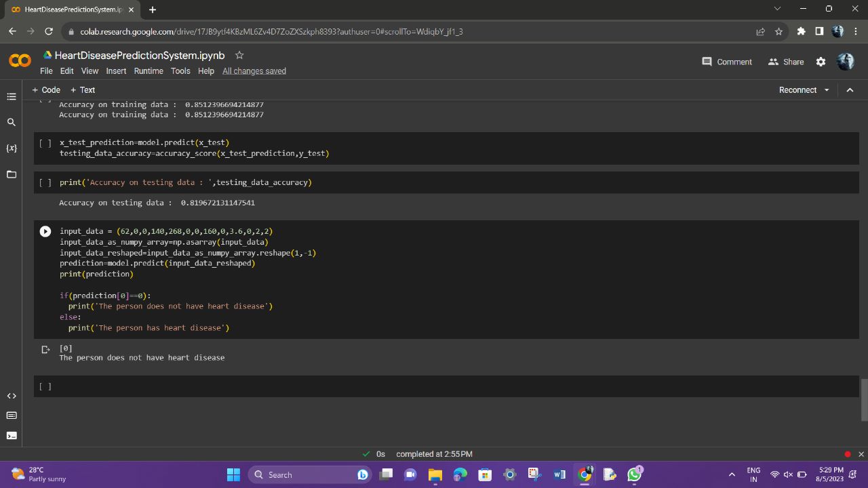
Task: Click the notebook vertical scrollbar thumb
Action: coord(864,400)
